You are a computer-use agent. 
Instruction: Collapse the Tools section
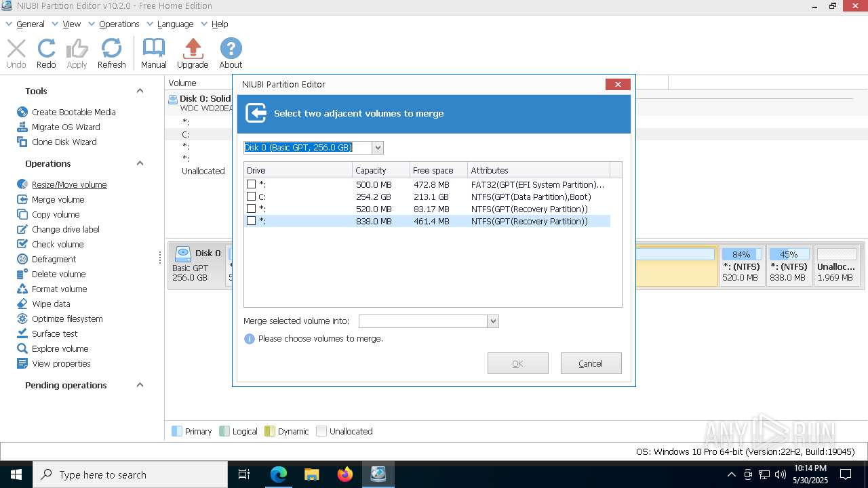tap(140, 91)
